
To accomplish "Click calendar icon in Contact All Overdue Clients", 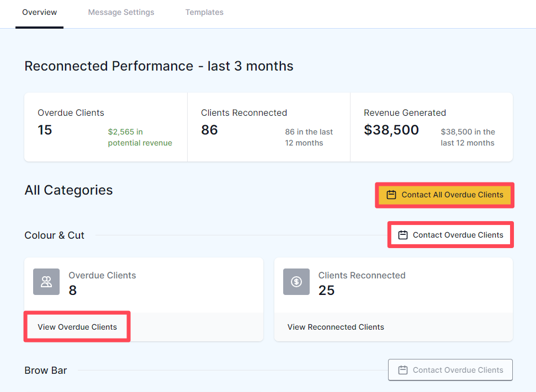I will point(391,195).
